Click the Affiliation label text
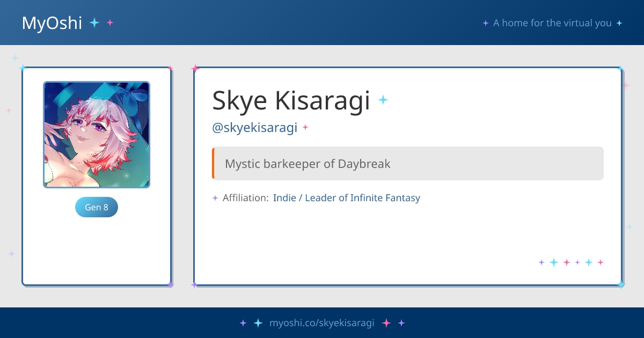 tap(245, 198)
